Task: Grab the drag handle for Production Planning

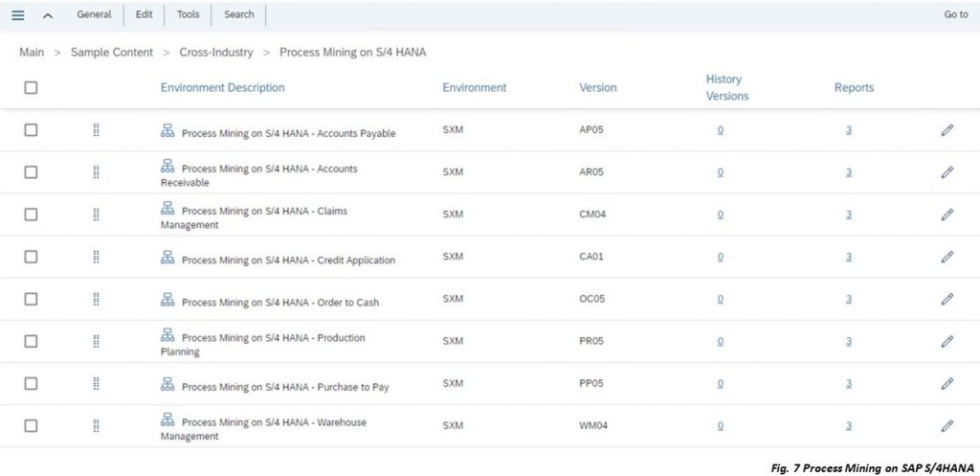Action: click(97, 341)
